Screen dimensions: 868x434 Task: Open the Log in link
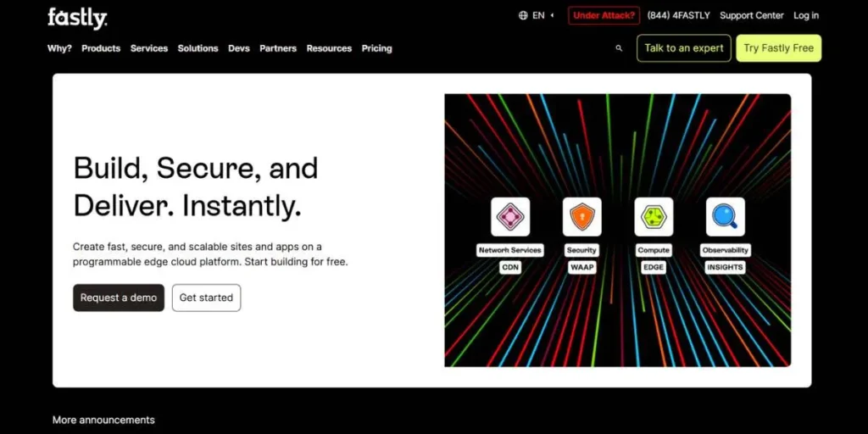tap(806, 15)
